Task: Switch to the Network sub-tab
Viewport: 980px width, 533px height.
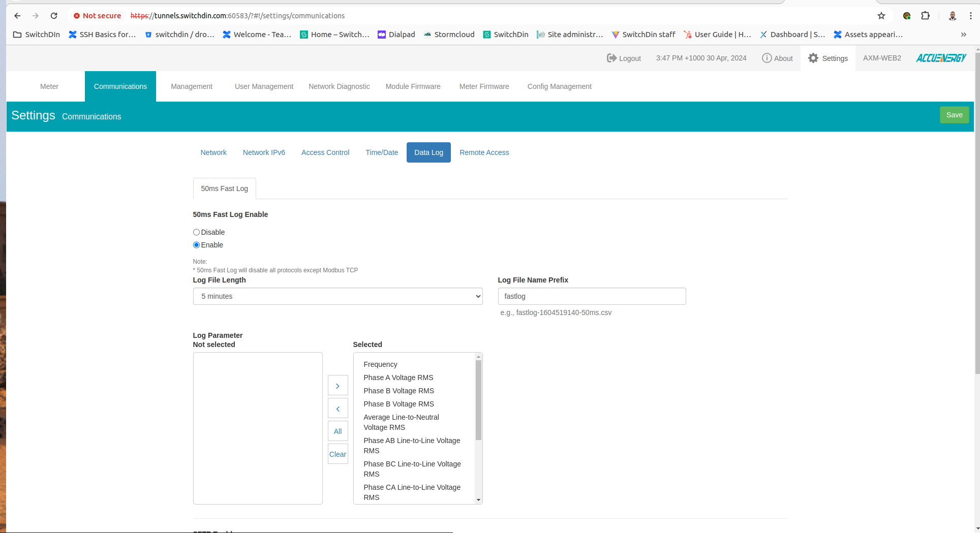Action: click(x=213, y=152)
